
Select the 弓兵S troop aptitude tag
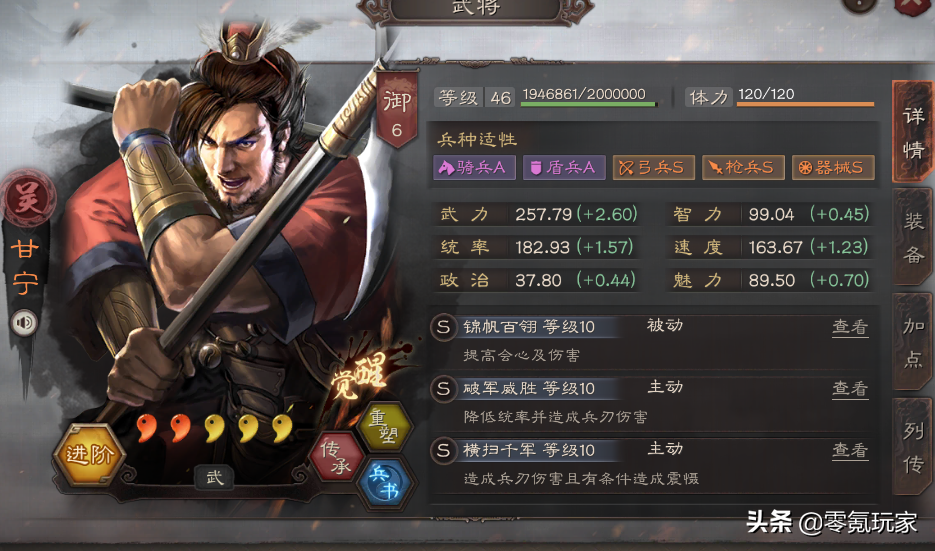(654, 168)
